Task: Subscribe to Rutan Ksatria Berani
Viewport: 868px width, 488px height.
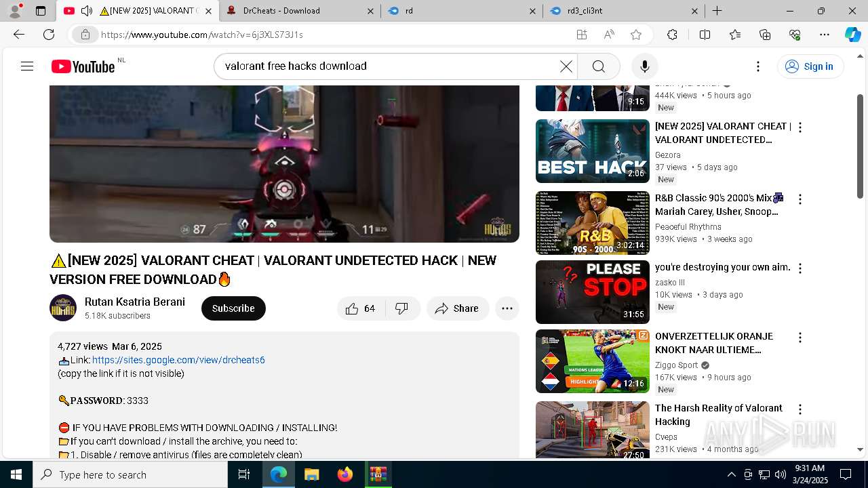Action: click(233, 308)
